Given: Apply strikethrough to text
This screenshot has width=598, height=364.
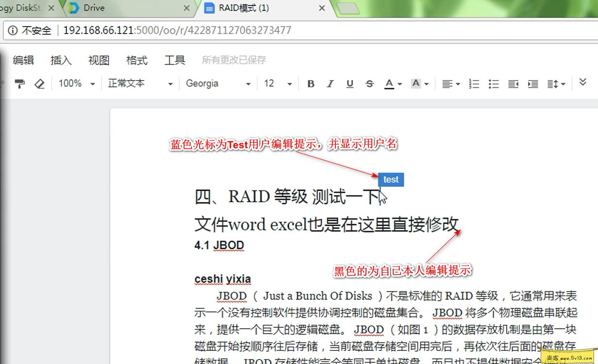Looking at the screenshot, I should point(369,83).
